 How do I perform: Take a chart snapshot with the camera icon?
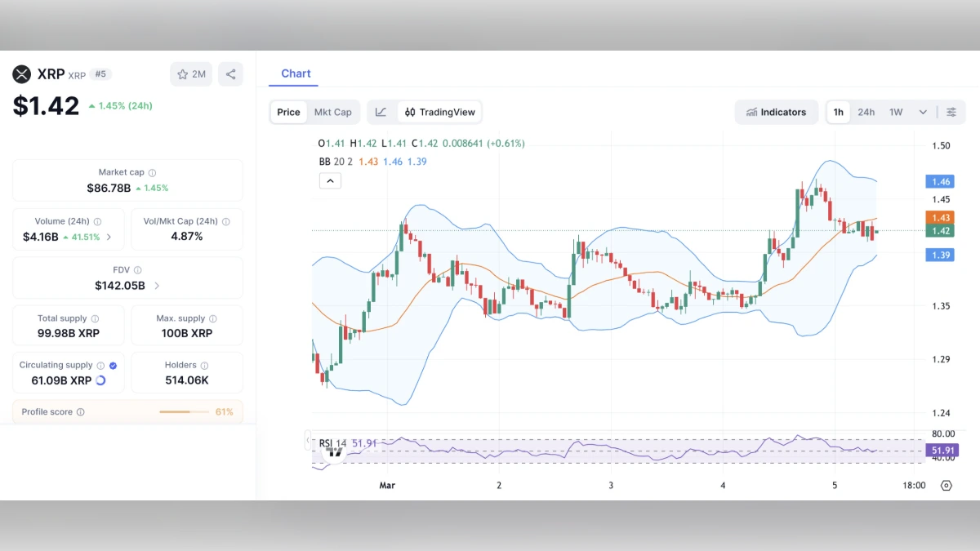pos(947,485)
